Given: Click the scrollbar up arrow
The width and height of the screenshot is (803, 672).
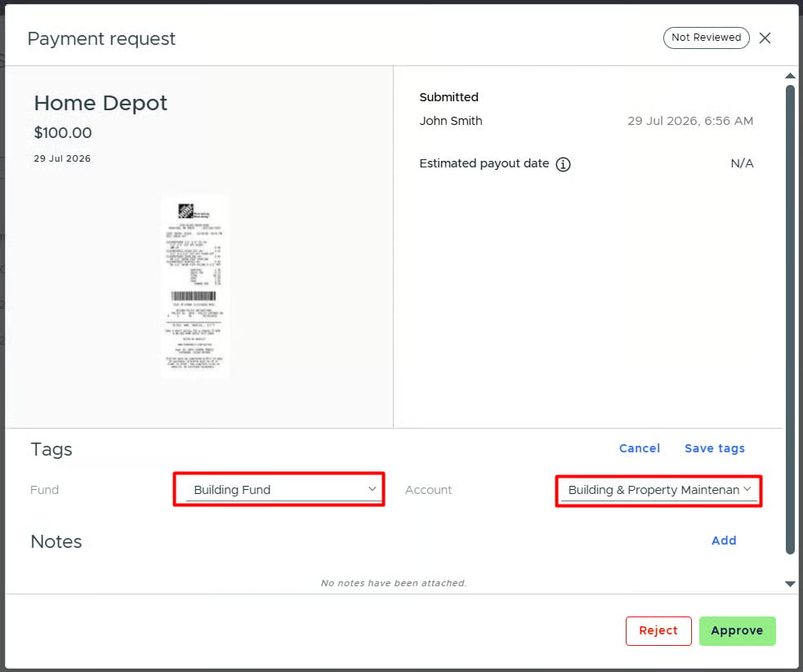Looking at the screenshot, I should coord(790,76).
